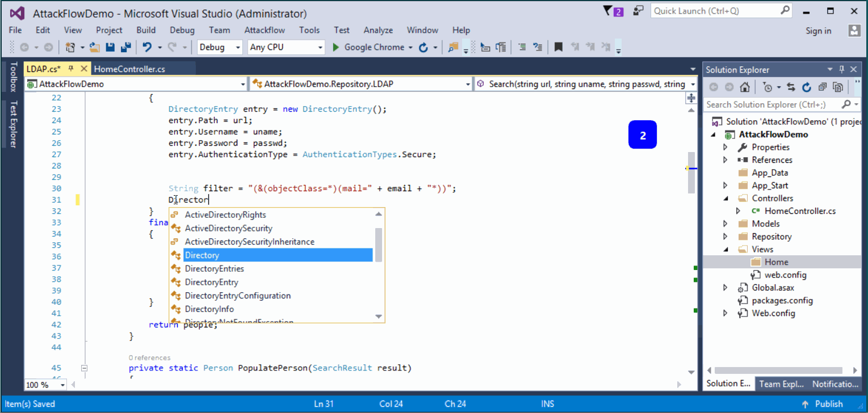Click the Open File toolbar icon

[x=94, y=48]
